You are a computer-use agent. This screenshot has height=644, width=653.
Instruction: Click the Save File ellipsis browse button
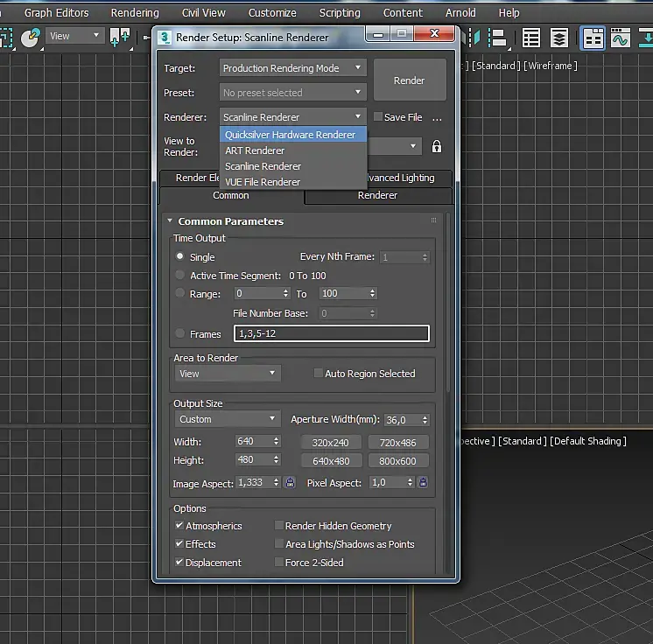(x=437, y=117)
